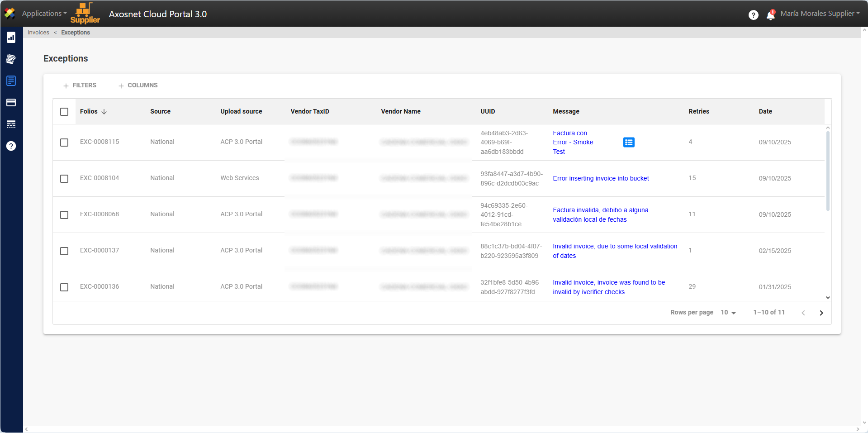Screen dimensions: 868x433
Task: Click the Invoices breadcrumb link
Action: click(x=38, y=33)
